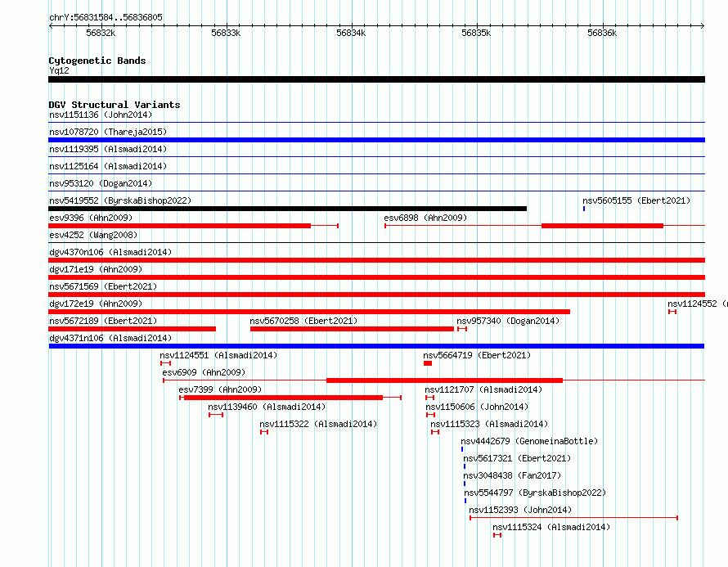Screen dimensions: 728x567
Task: Click the nsv1125164 (Alsmadi2014) label
Action: tap(108, 166)
